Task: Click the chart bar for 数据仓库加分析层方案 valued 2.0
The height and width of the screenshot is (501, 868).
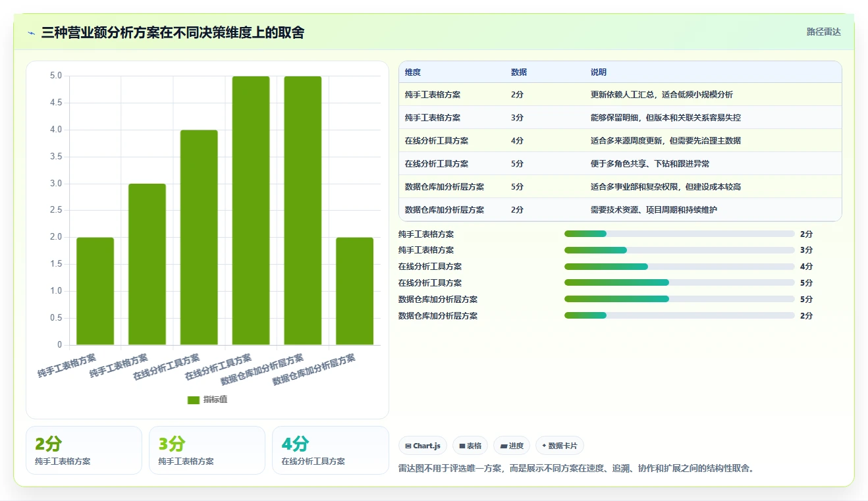Action: 355,291
